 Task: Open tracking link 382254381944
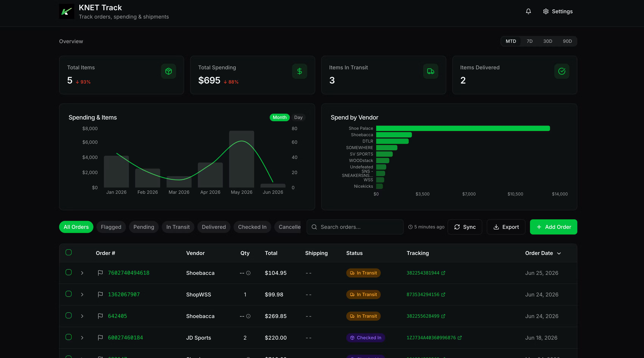423,273
